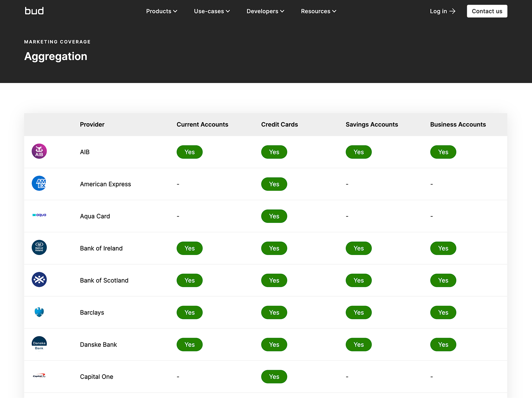Follow the Log in link

(x=442, y=11)
